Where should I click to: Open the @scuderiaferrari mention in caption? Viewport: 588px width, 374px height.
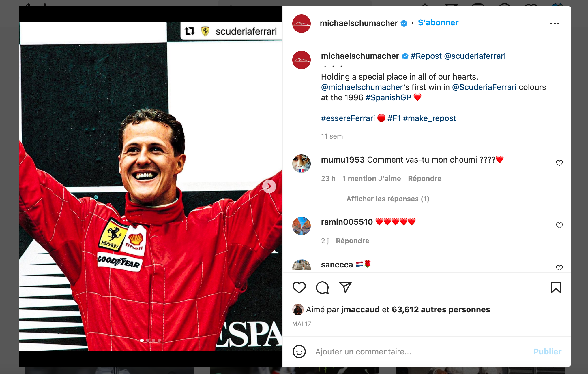tap(475, 56)
